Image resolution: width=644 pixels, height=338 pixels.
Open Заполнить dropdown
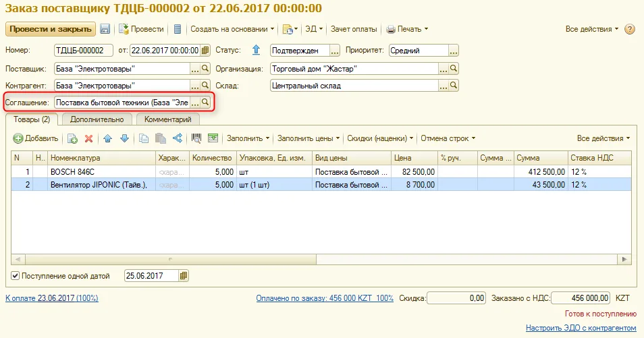248,138
